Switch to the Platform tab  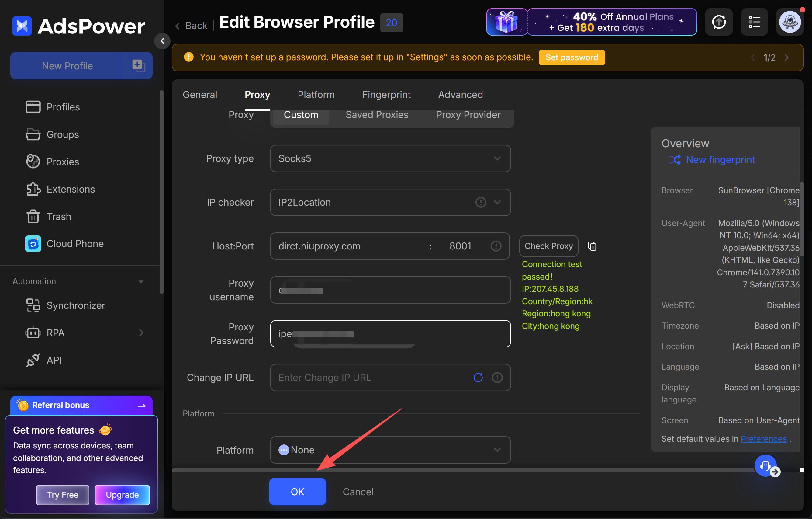[316, 95]
